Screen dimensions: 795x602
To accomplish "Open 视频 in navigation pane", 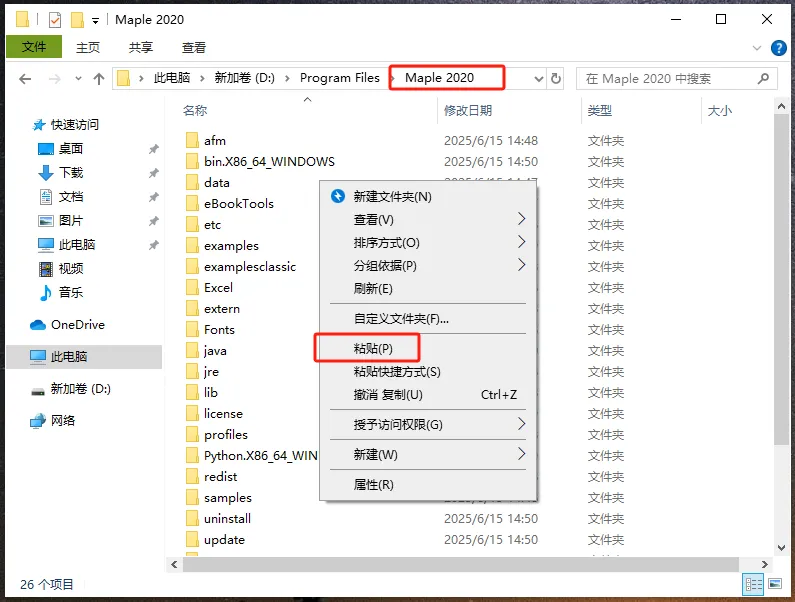I will pos(70,268).
